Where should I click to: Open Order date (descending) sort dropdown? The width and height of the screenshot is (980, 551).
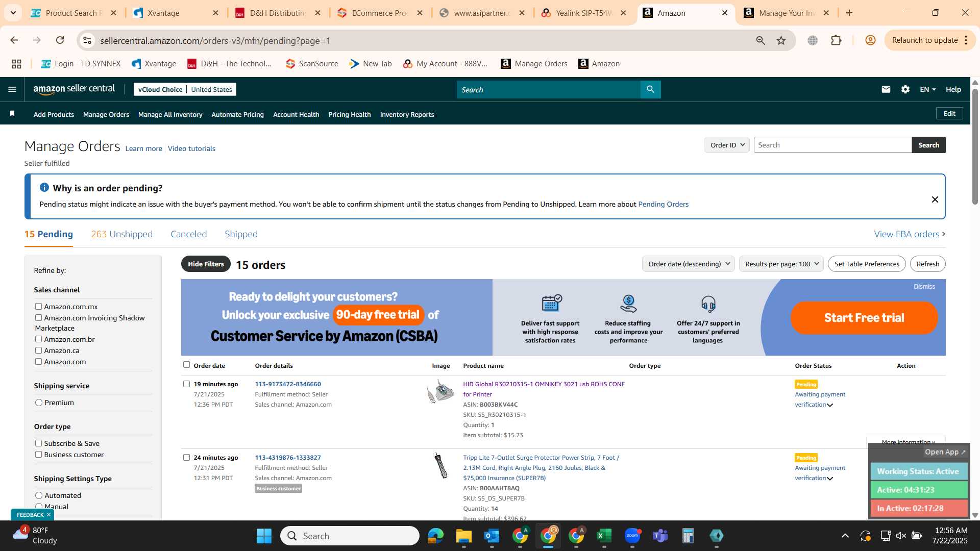pyautogui.click(x=688, y=264)
